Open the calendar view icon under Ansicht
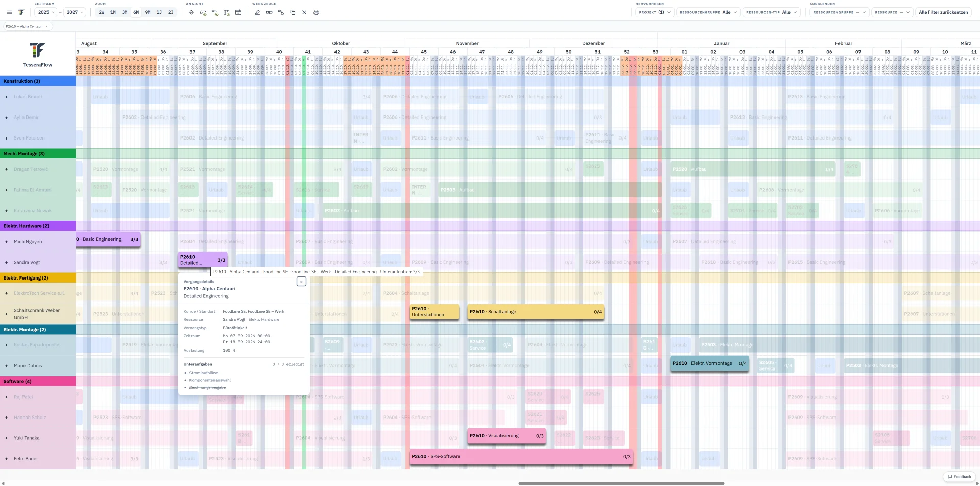Viewport: 980px width, 486px height. tap(238, 12)
